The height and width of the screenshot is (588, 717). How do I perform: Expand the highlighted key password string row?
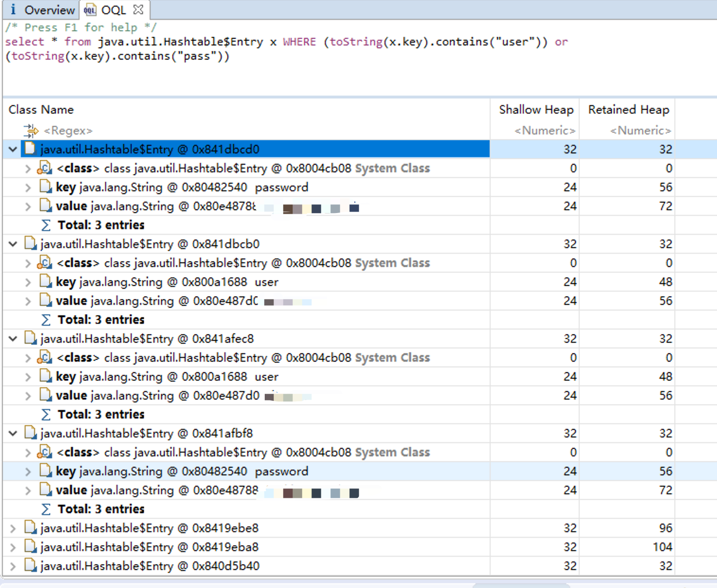point(28,472)
